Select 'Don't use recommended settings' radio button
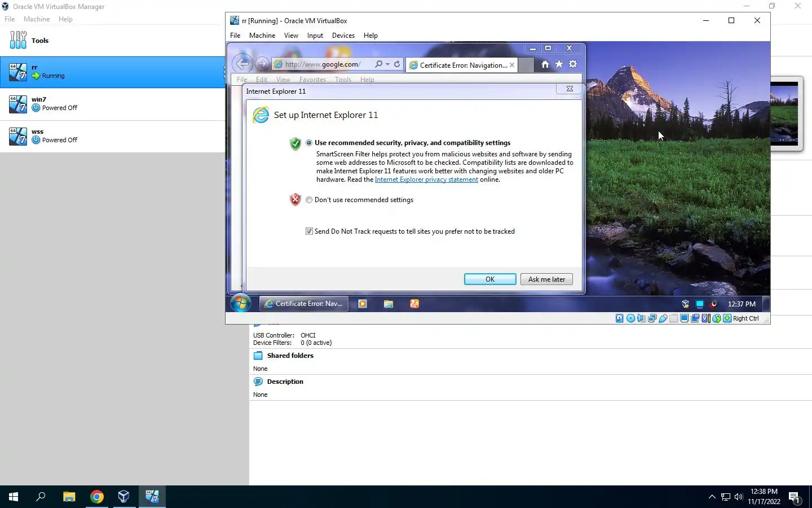 click(309, 200)
